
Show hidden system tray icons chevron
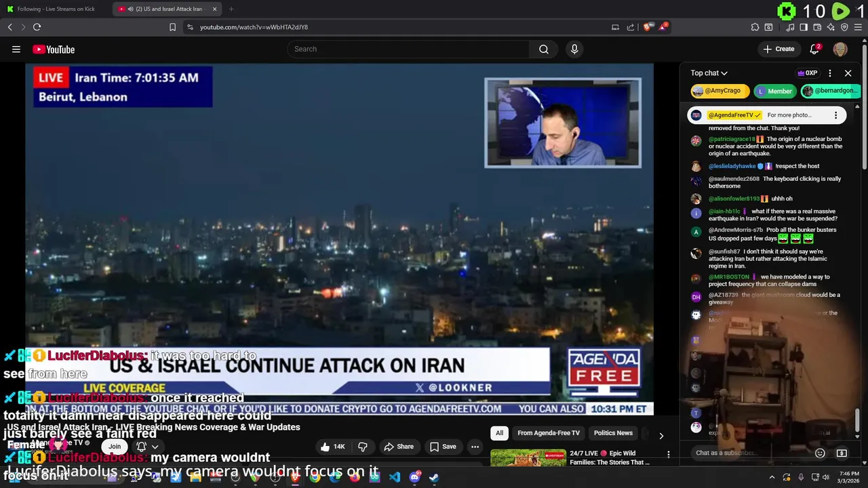click(x=772, y=477)
